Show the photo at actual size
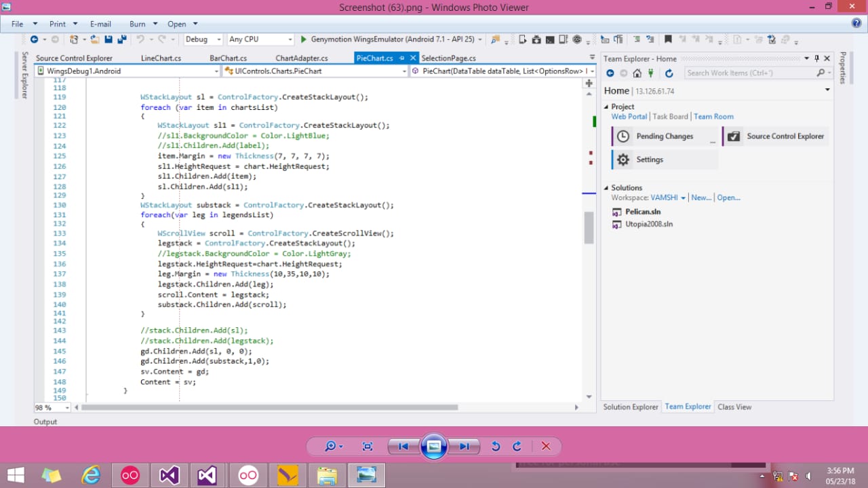The height and width of the screenshot is (488, 868). 368,446
